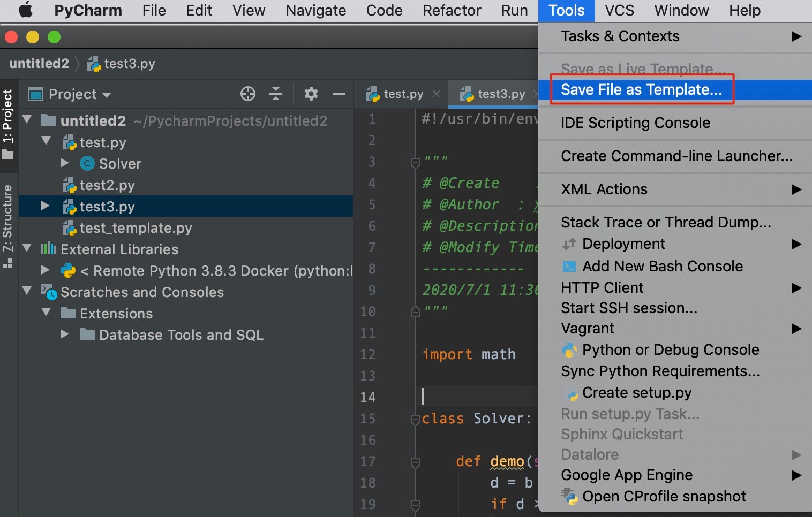Click untitled2 in the breadcrumb bar
Screen dimensions: 812x517
pos(39,64)
